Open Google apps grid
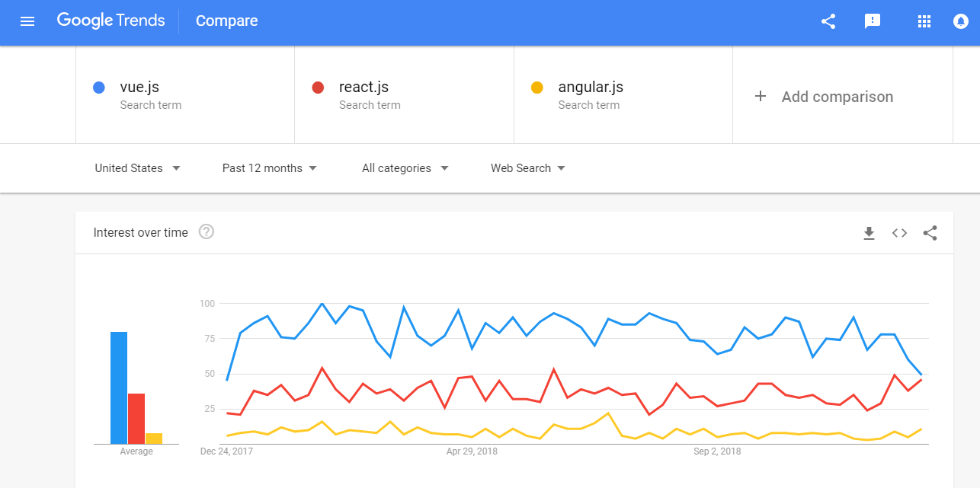 924,21
